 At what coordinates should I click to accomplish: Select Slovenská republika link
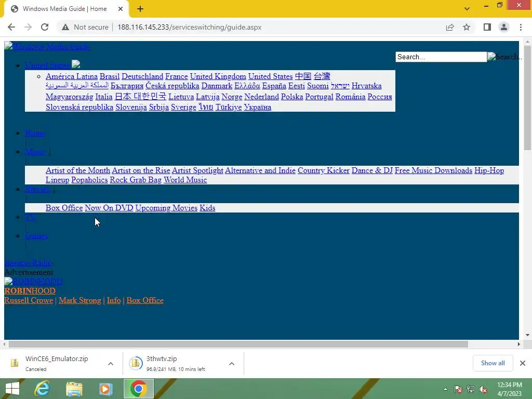(79, 107)
